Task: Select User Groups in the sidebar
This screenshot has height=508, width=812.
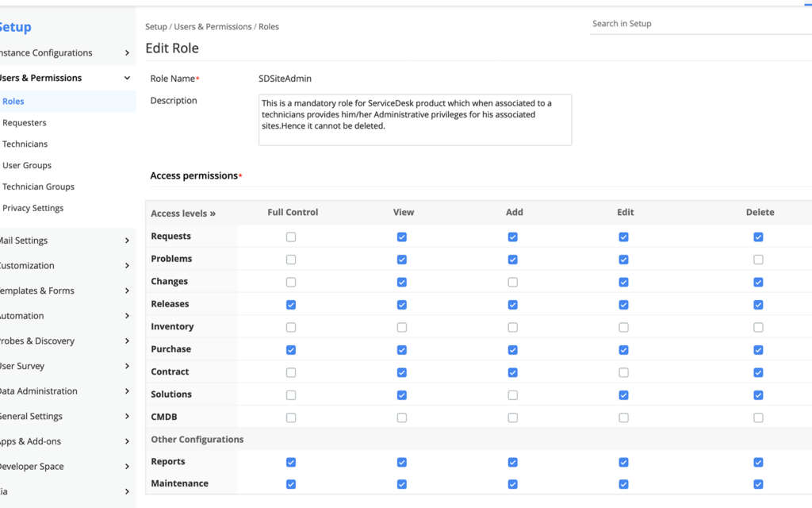Action: pyautogui.click(x=27, y=165)
